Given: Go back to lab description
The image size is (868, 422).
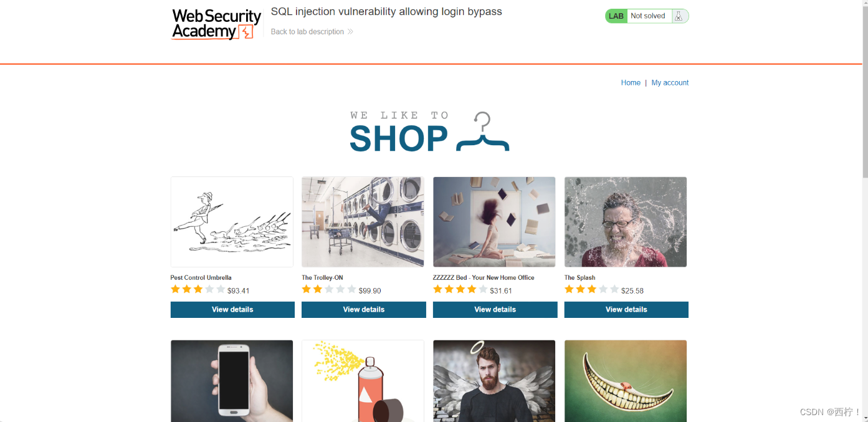Looking at the screenshot, I should pos(307,32).
